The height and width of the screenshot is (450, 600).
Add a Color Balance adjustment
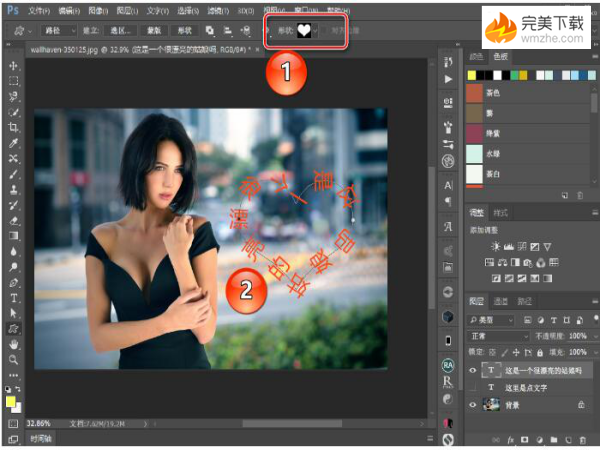(502, 262)
